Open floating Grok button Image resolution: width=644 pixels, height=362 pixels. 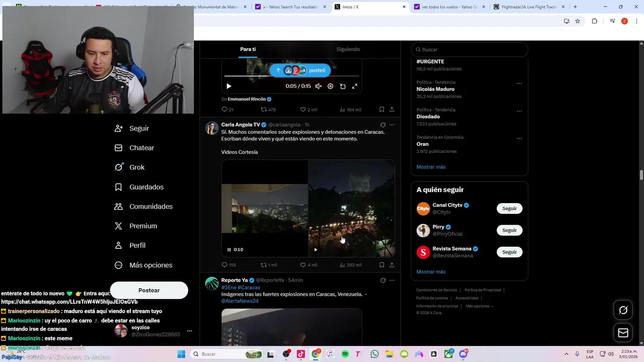[623, 310]
